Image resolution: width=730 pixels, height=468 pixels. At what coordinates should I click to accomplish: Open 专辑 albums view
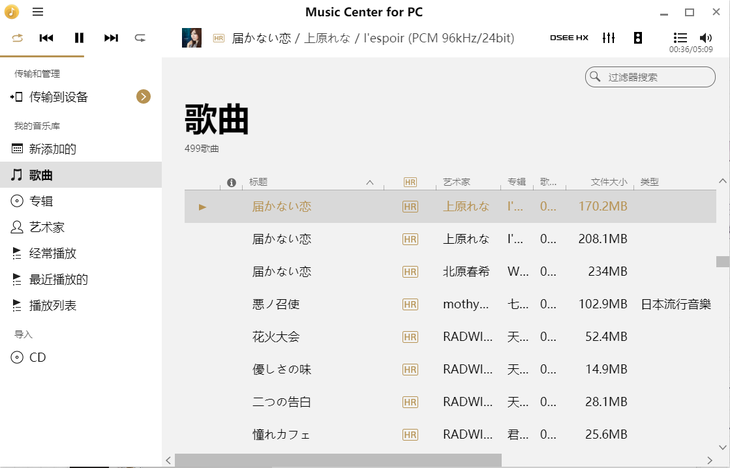81,201
